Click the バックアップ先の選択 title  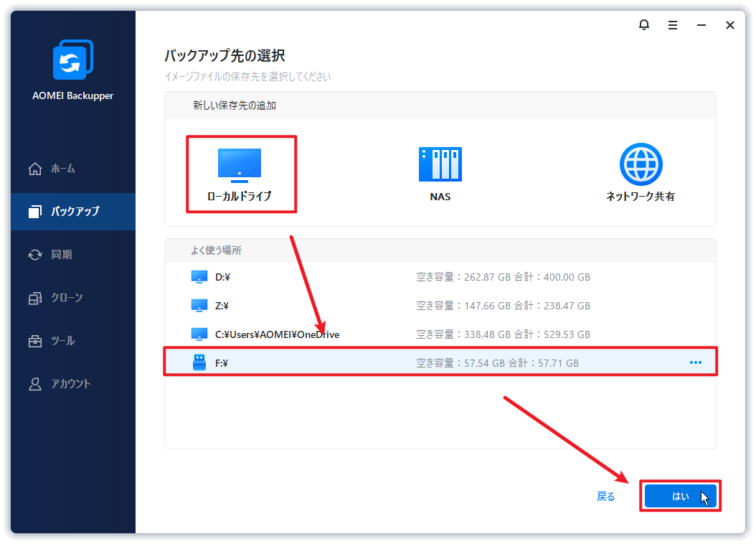tap(225, 56)
